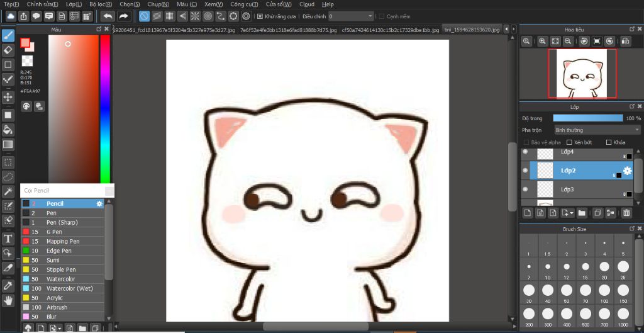Image resolution: width=644 pixels, height=333 pixels.
Task: Select the Brush tool in left toolbar
Action: [x=8, y=36]
